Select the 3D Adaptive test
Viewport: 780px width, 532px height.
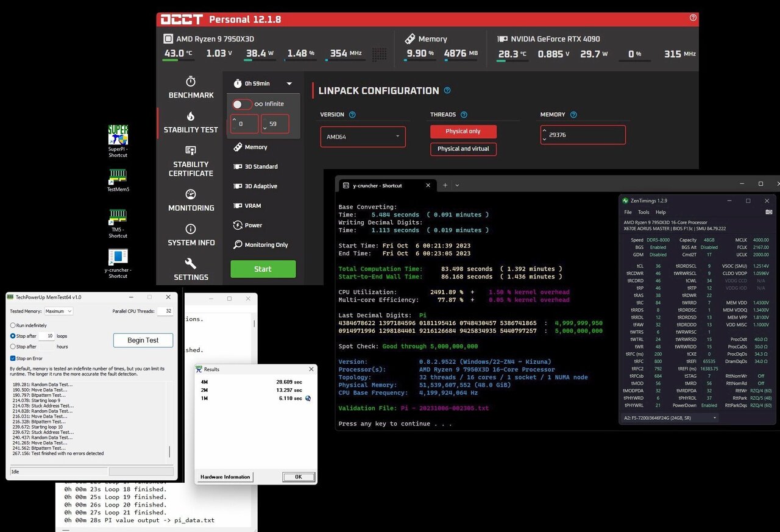click(x=255, y=186)
